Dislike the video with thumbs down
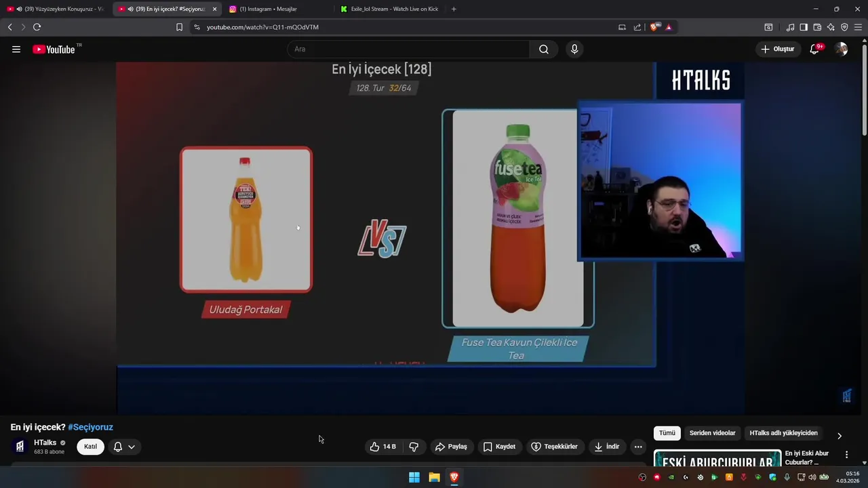Image resolution: width=868 pixels, height=488 pixels. 414,447
